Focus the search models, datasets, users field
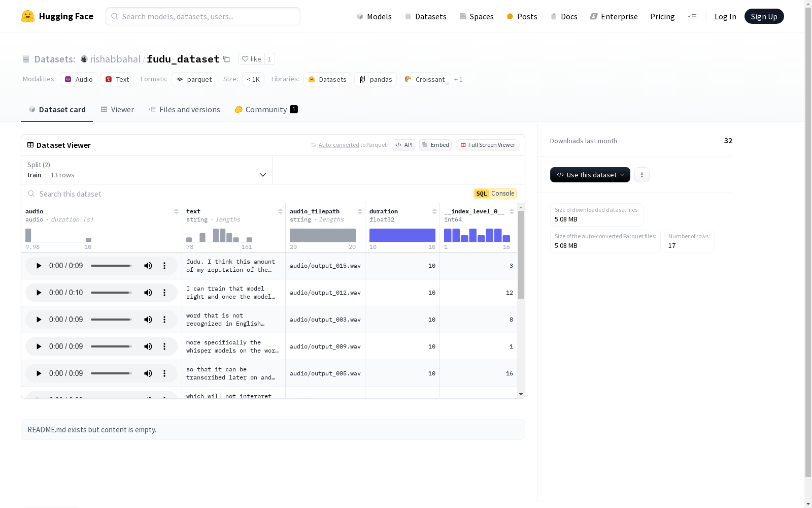The height and width of the screenshot is (508, 812). tap(203, 16)
